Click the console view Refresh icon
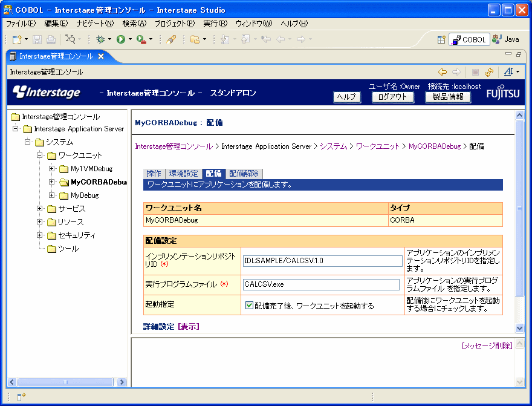The height and width of the screenshot is (406, 532). point(489,72)
